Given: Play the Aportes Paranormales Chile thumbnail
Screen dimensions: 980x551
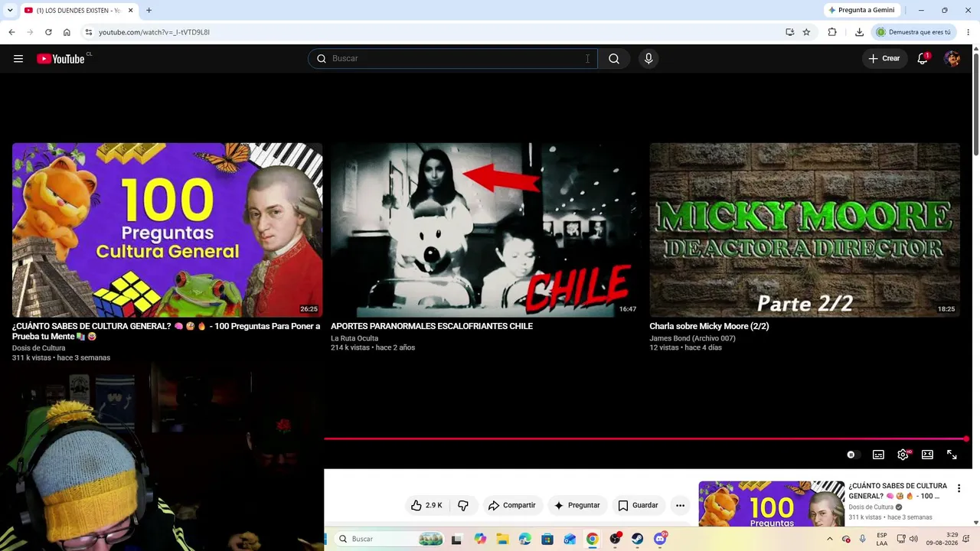Looking at the screenshot, I should [485, 230].
